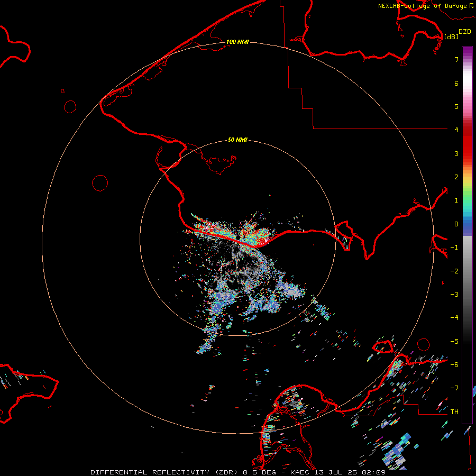The width and height of the screenshot is (476, 476).
Task: Click the 100 NMI range ring label
Action: point(237,42)
